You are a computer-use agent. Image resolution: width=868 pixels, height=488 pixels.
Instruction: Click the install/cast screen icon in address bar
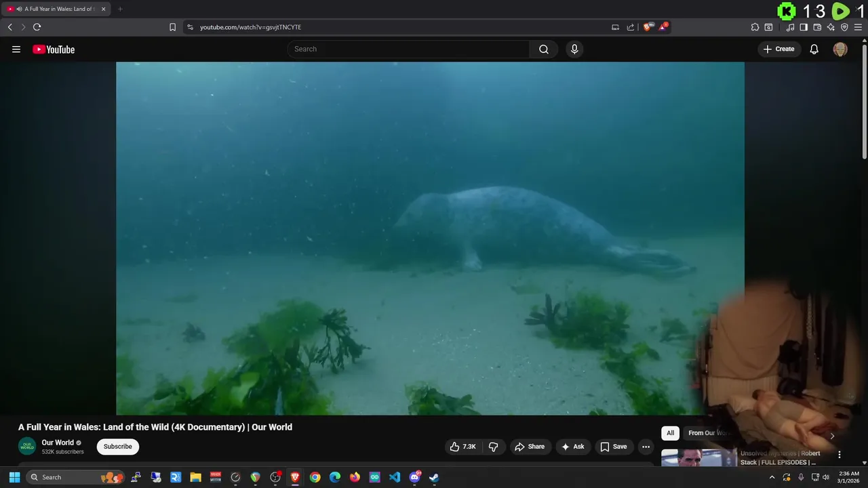pyautogui.click(x=615, y=27)
